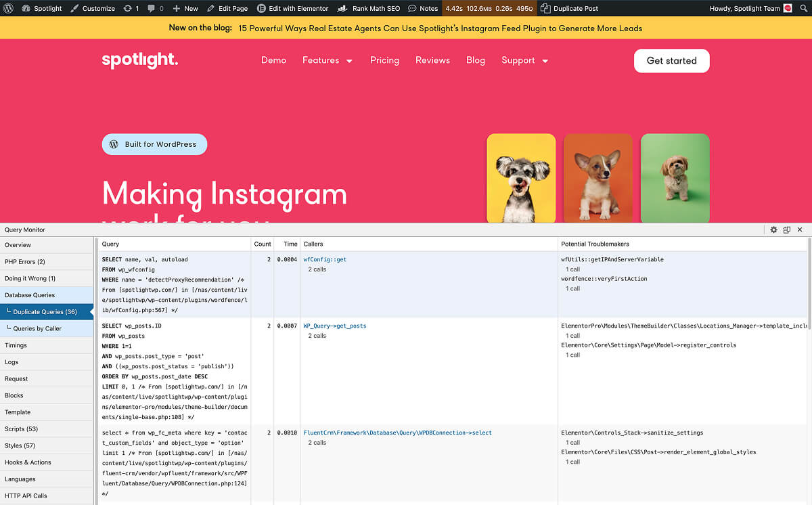The image size is (812, 505).
Task: Click Elementor\Controls_Stack->sanitize_settings entry
Action: 632,433
